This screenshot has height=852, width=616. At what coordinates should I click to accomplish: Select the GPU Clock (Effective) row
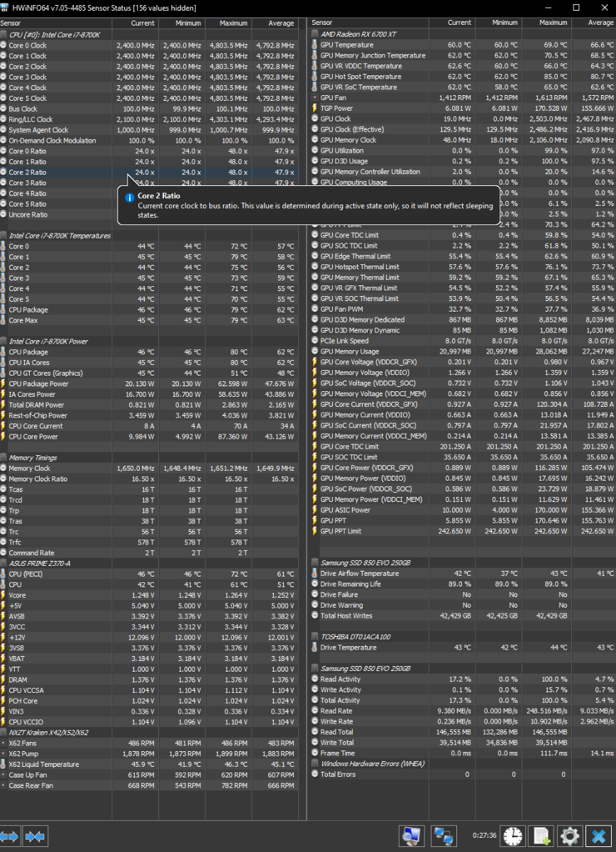point(463,129)
